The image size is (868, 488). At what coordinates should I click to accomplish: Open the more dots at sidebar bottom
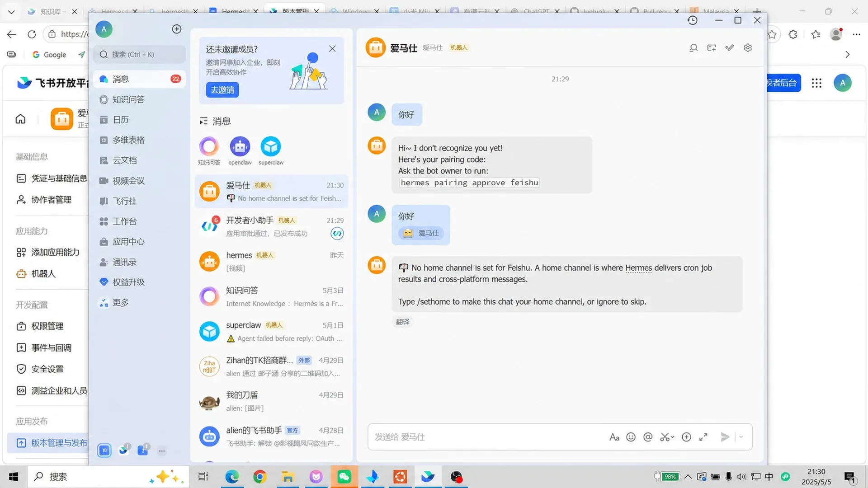(x=162, y=451)
